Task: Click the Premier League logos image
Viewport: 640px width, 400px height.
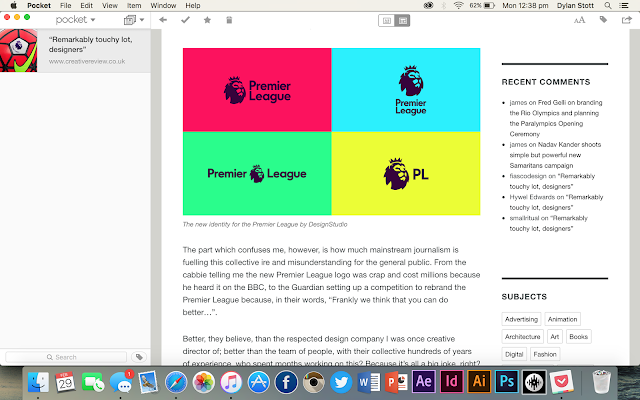Action: pos(331,131)
